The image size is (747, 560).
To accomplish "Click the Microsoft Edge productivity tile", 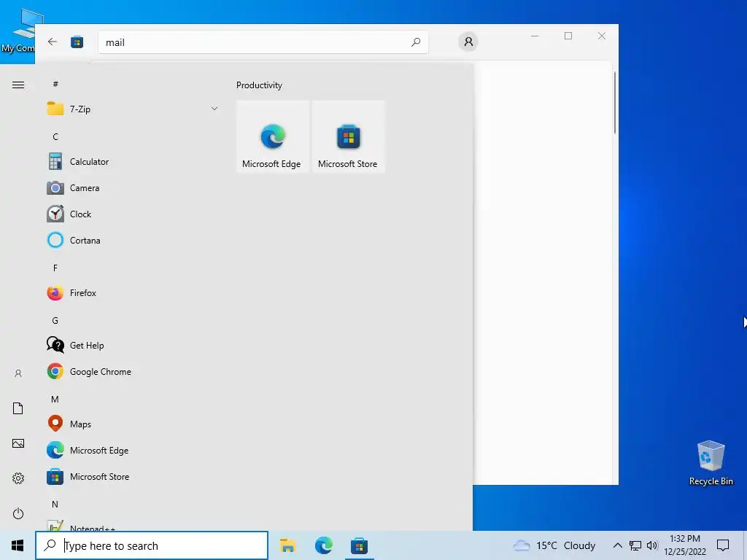I will [x=273, y=136].
